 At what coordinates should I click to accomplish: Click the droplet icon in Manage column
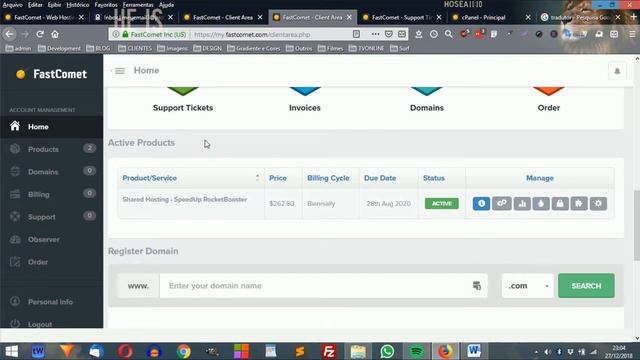point(541,203)
